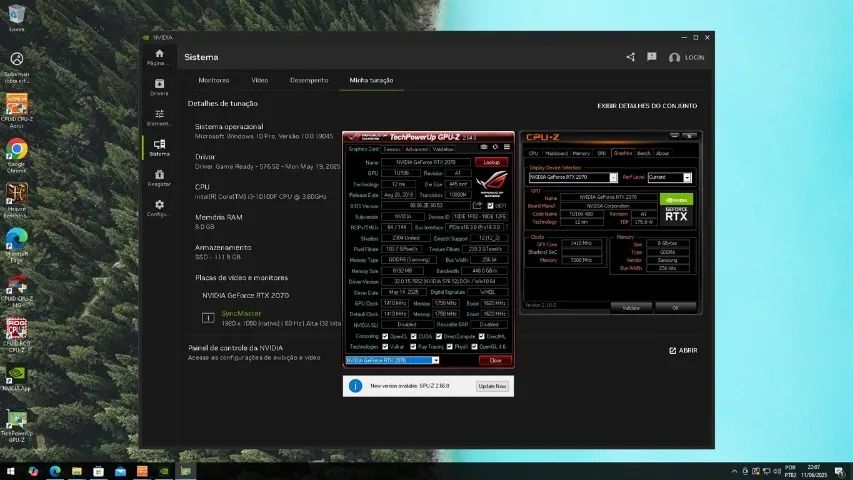Open Google Chrome desktop shortcut
Image resolution: width=853 pixels, height=480 pixels.
coord(17,154)
